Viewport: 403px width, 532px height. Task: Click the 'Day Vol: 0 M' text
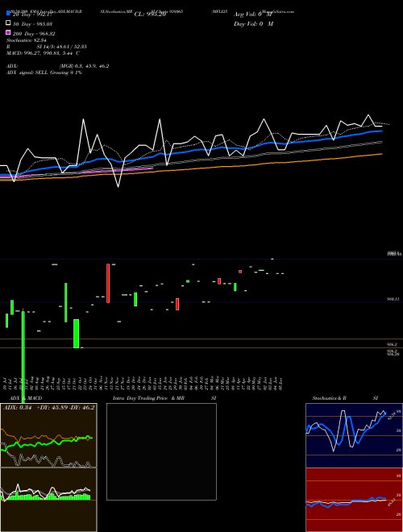[x=253, y=23]
